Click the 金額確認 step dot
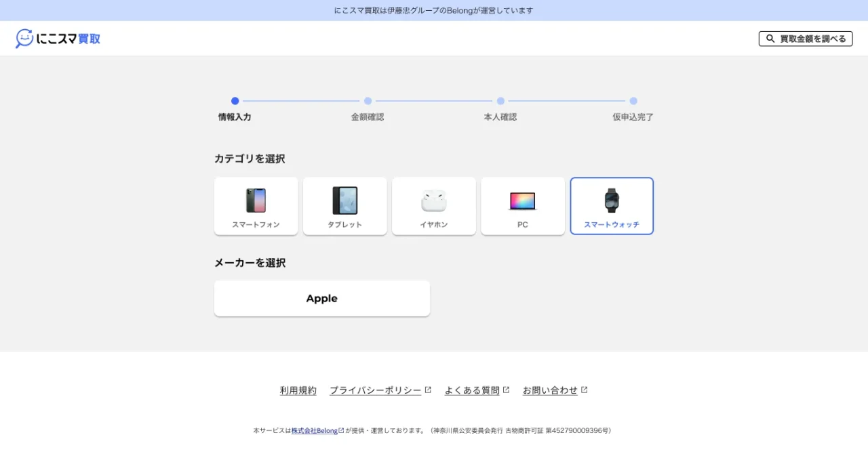This screenshot has width=868, height=452. (368, 101)
